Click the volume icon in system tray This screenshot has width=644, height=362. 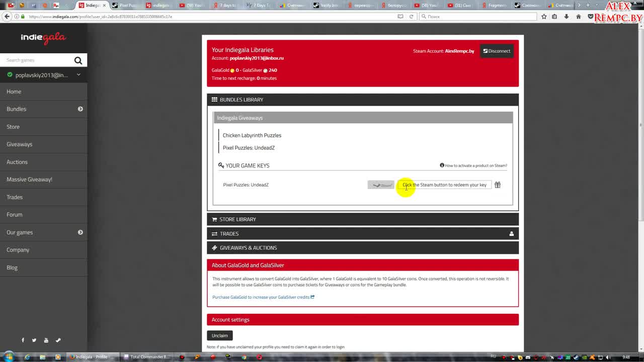pos(608,357)
